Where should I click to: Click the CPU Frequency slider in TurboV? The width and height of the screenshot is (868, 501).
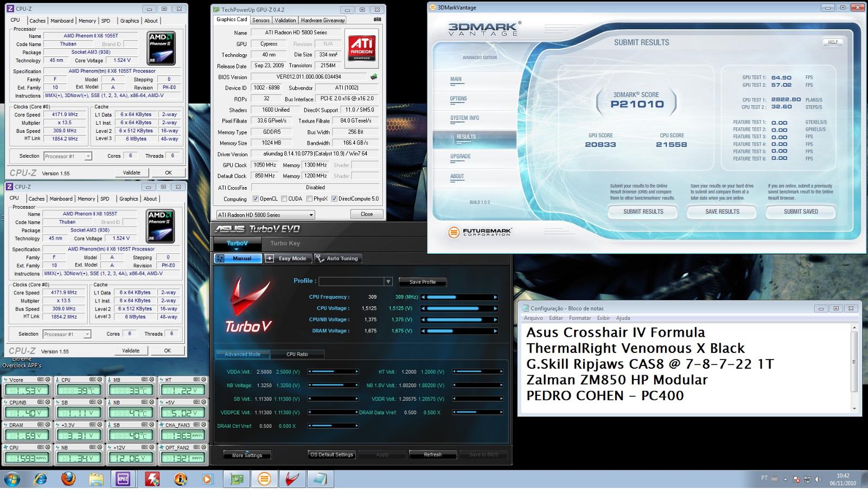tap(459, 297)
